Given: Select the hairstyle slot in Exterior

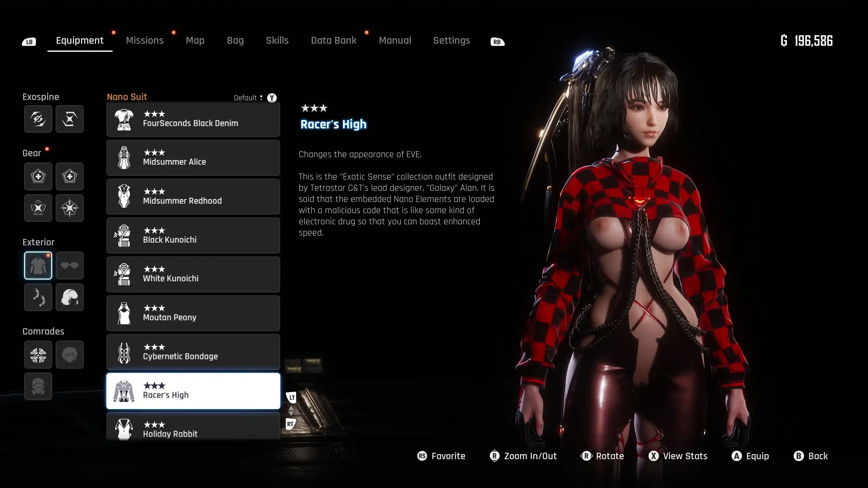Looking at the screenshot, I should click(70, 297).
